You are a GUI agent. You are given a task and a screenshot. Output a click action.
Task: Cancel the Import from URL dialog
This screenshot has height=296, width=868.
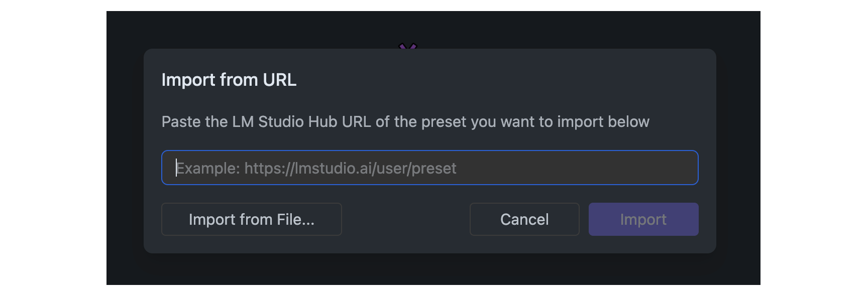[x=524, y=219]
